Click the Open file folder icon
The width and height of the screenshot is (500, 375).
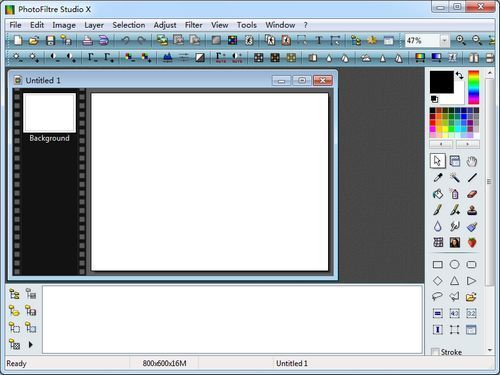34,41
